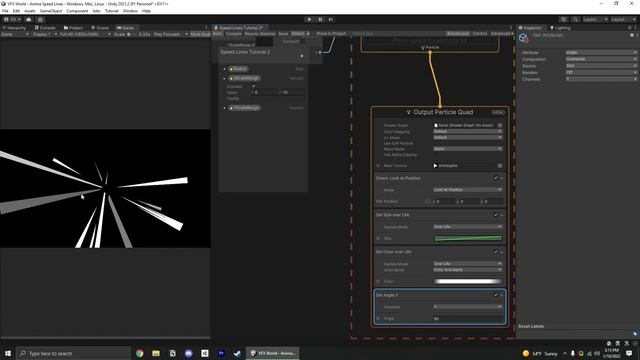Click the Compile button in VFX Graph toolbar
The width and height of the screenshot is (640, 360).
tap(233, 34)
